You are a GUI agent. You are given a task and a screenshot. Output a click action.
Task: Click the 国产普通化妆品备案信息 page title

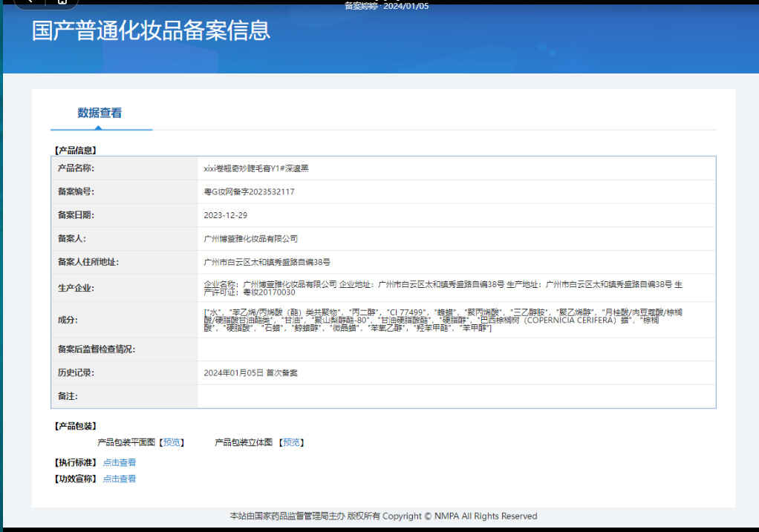click(x=151, y=30)
